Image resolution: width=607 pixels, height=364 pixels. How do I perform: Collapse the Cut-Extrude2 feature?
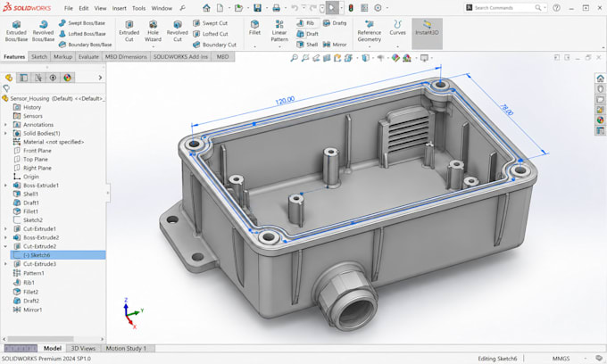point(5,246)
